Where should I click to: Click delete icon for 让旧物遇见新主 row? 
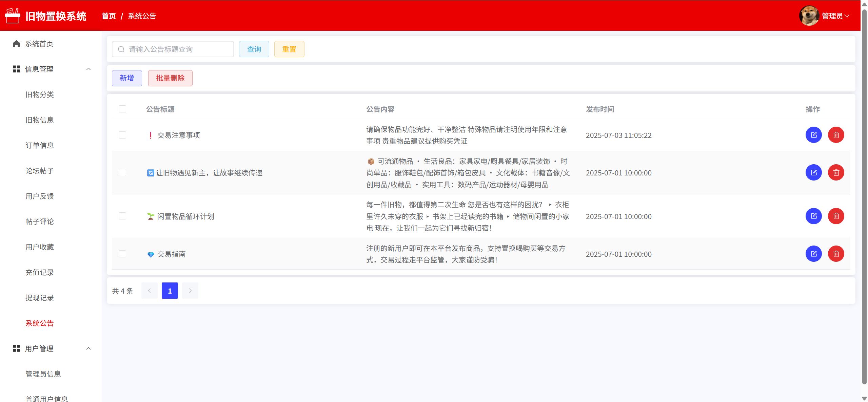tap(836, 173)
